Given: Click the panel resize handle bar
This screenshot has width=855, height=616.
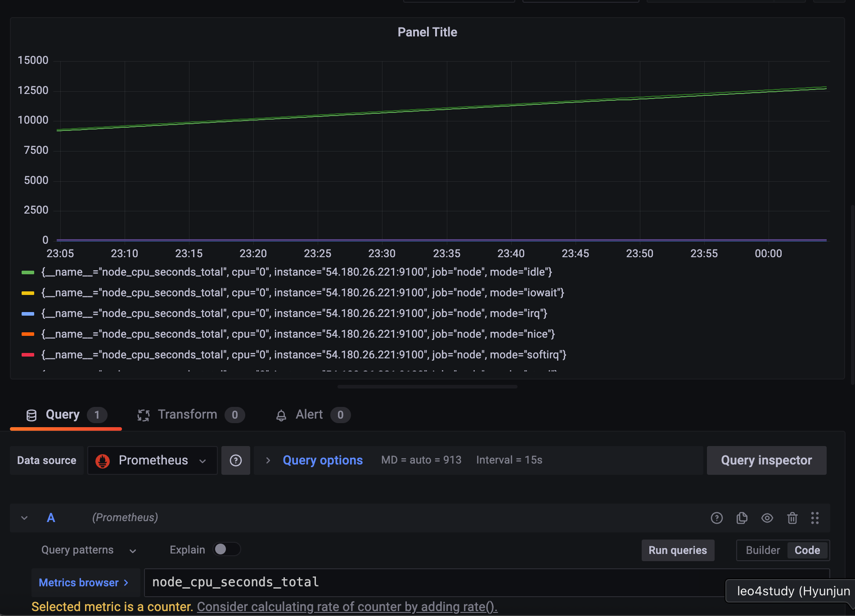Looking at the screenshot, I should click(427, 387).
